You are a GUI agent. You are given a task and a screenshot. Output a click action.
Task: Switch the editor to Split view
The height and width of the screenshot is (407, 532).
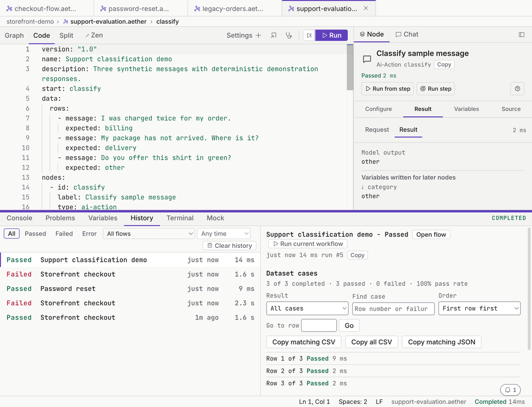66,35
